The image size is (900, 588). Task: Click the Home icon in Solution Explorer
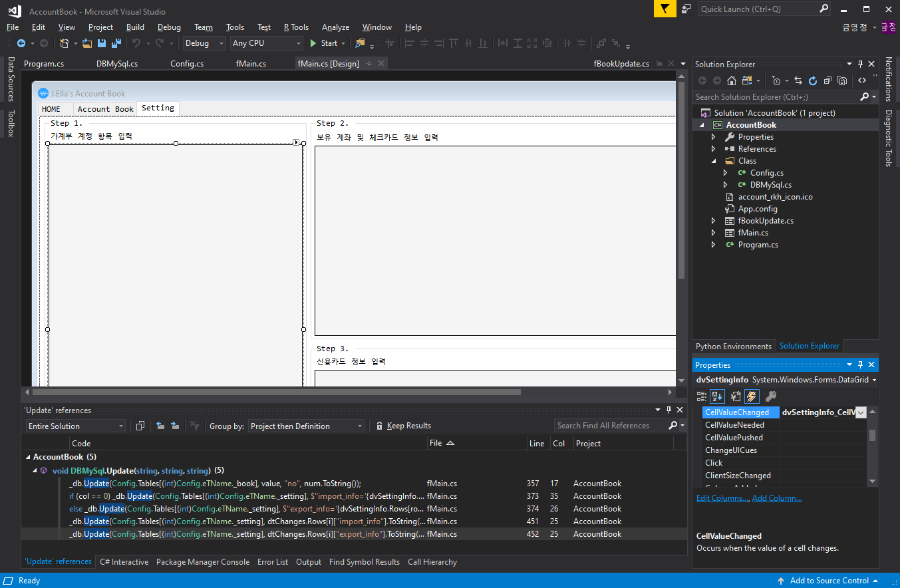pyautogui.click(x=731, y=80)
